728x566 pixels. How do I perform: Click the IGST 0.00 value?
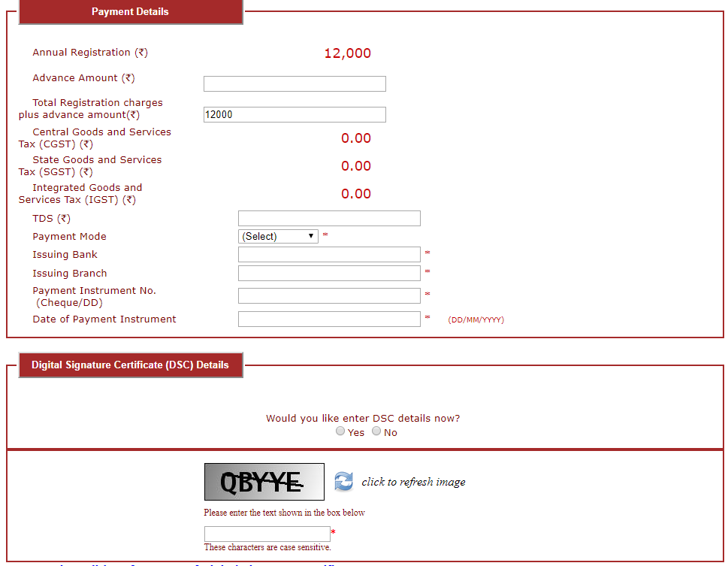pyautogui.click(x=356, y=194)
